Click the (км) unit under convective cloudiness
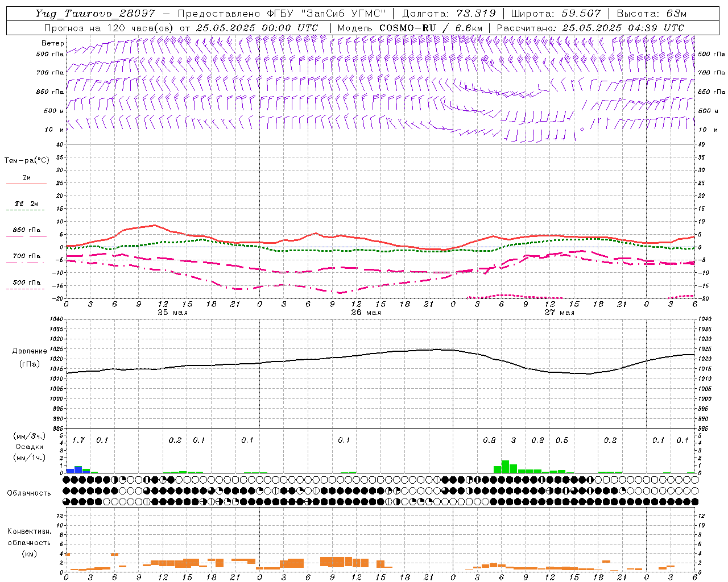The image size is (728, 582). click(29, 554)
